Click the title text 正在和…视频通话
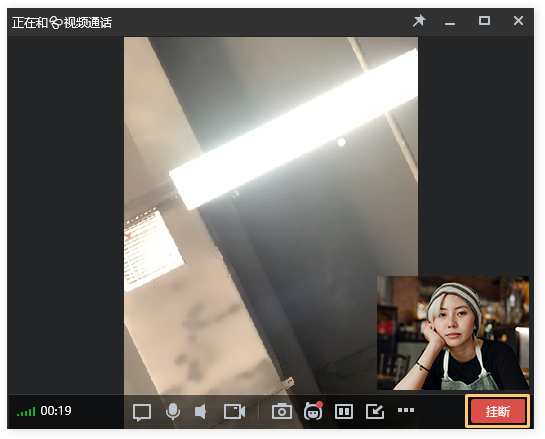545x439 pixels. click(62, 23)
